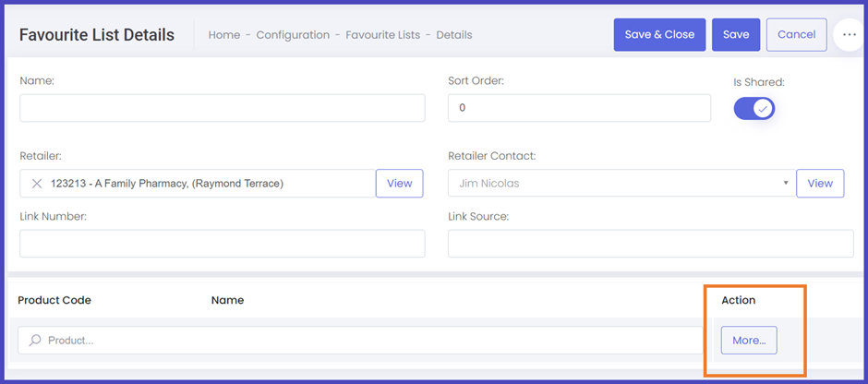
Task: Go to Home in the breadcrumb
Action: (x=224, y=35)
